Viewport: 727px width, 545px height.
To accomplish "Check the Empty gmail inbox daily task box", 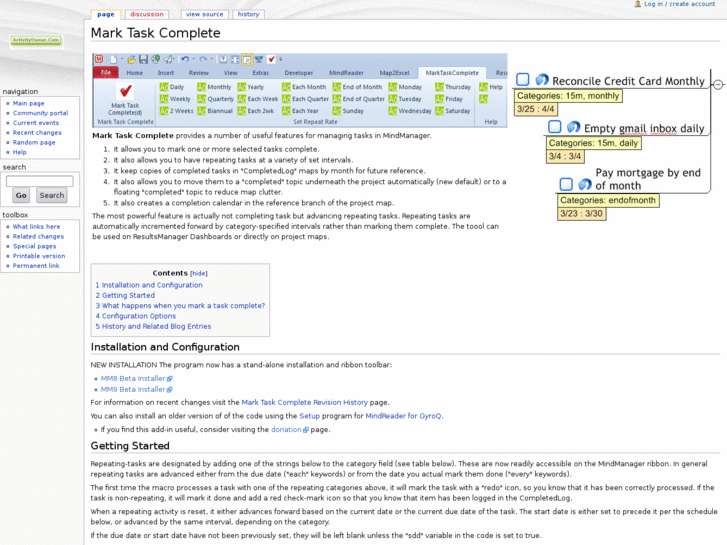I will [x=555, y=127].
